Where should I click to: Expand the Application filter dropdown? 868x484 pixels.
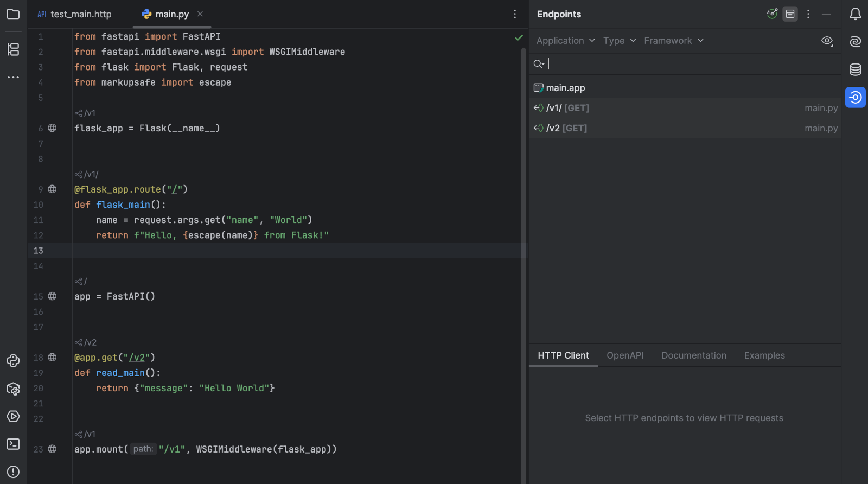point(565,41)
